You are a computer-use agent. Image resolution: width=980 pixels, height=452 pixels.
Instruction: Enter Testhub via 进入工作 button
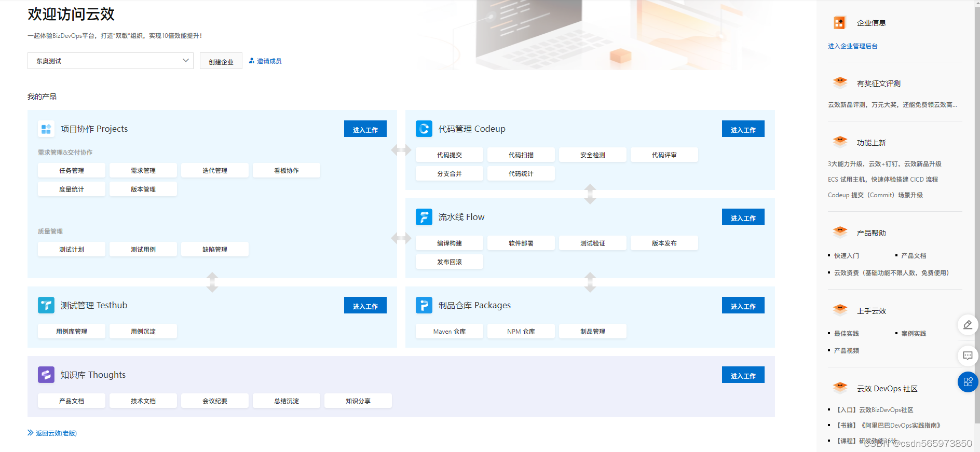(x=365, y=305)
